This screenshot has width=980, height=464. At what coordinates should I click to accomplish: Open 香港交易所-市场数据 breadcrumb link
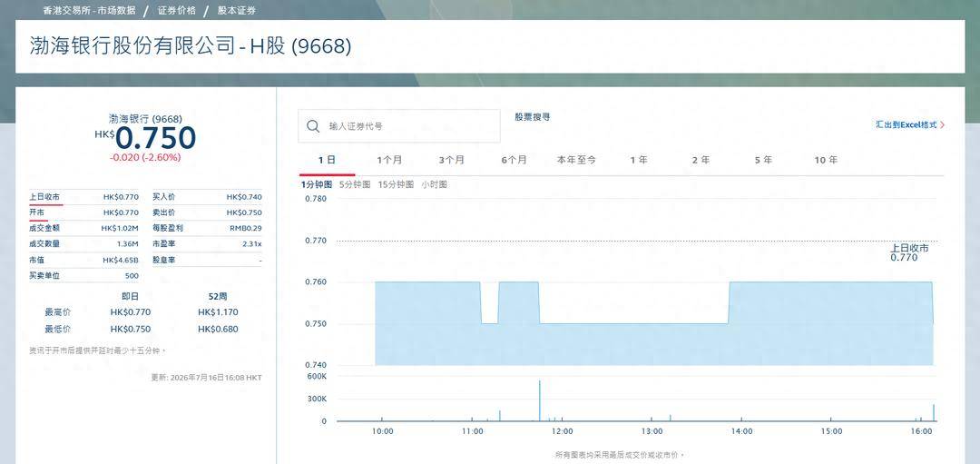tap(89, 11)
